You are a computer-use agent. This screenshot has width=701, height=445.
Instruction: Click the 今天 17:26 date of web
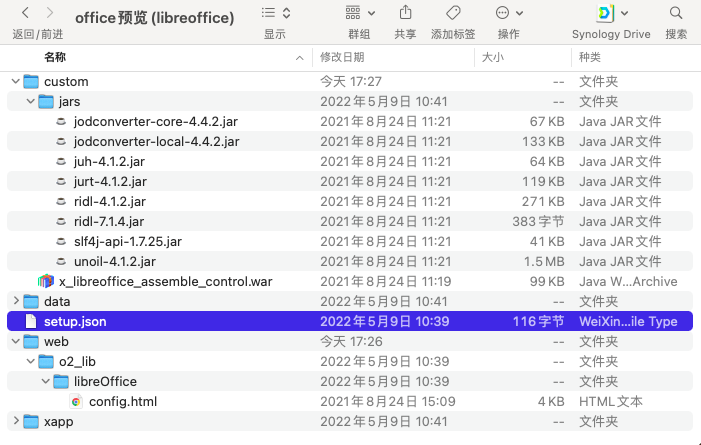tap(351, 342)
